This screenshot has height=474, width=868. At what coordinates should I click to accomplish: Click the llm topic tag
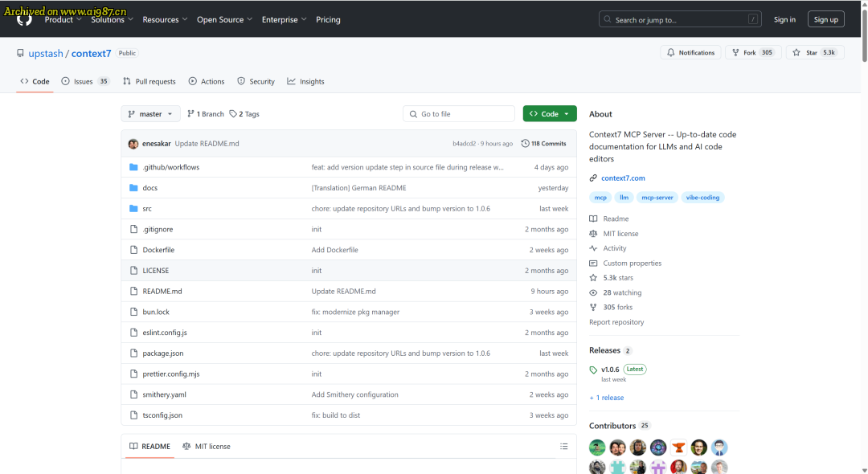624,198
